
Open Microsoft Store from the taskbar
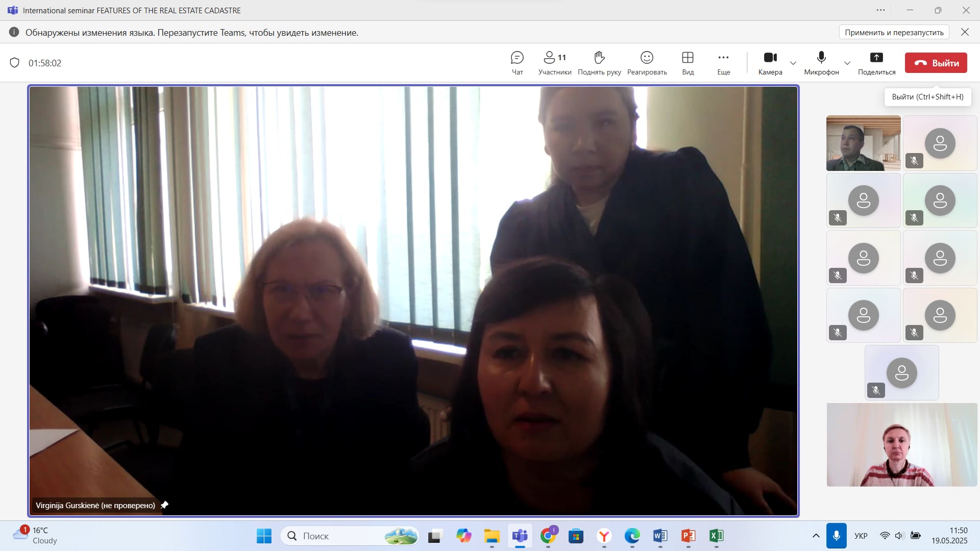(576, 536)
